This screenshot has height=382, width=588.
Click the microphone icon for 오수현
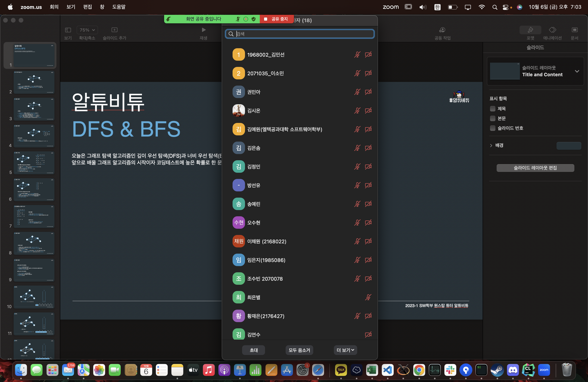pos(357,223)
